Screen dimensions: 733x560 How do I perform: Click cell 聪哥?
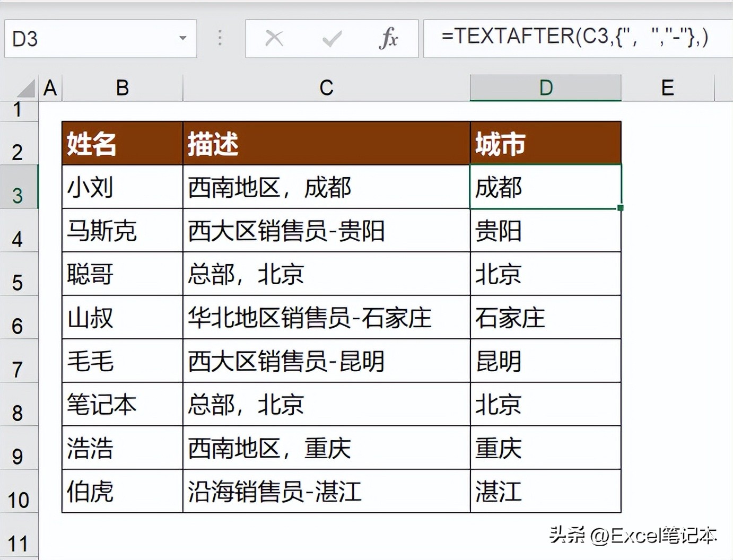(x=123, y=274)
